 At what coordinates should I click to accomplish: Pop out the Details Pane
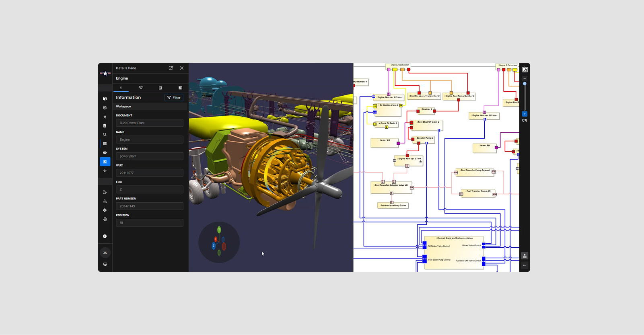tap(171, 68)
